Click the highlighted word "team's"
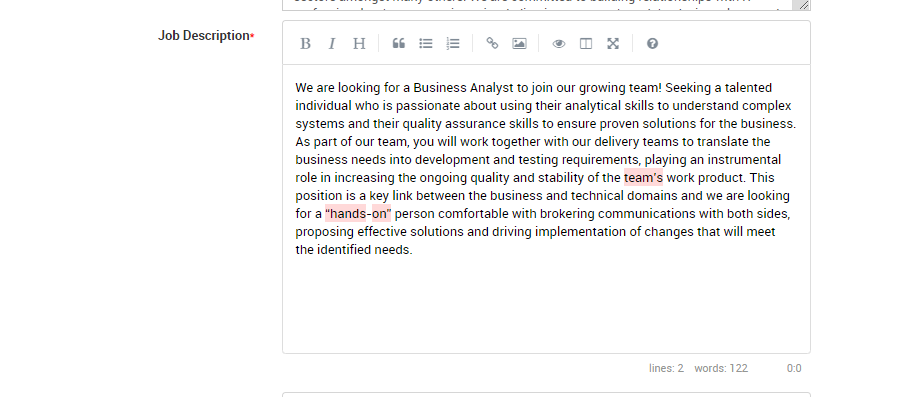Image resolution: width=902 pixels, height=397 pixels. tap(643, 178)
